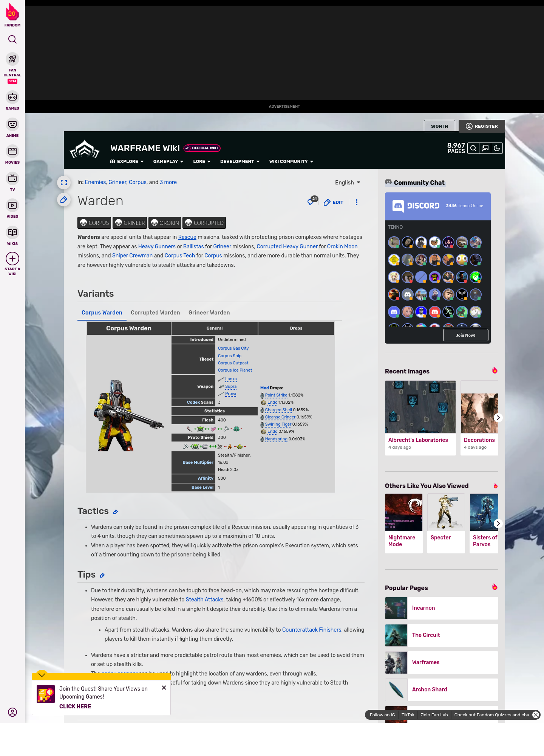Viewport: 544px width, 756px height.
Task: Edit the Tips section pencil icon
Action: click(x=102, y=575)
